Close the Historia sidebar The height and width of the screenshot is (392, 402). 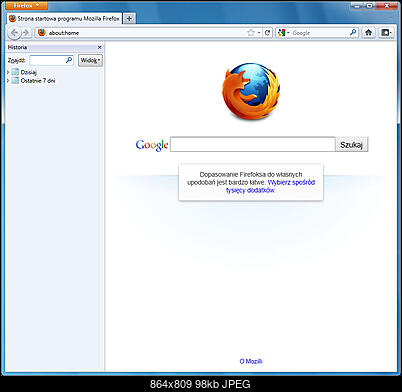coord(99,47)
